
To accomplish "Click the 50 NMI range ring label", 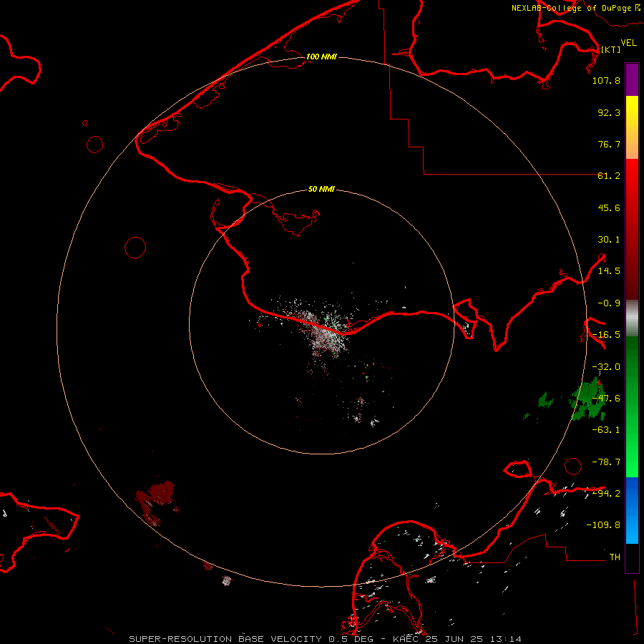I will click(321, 189).
